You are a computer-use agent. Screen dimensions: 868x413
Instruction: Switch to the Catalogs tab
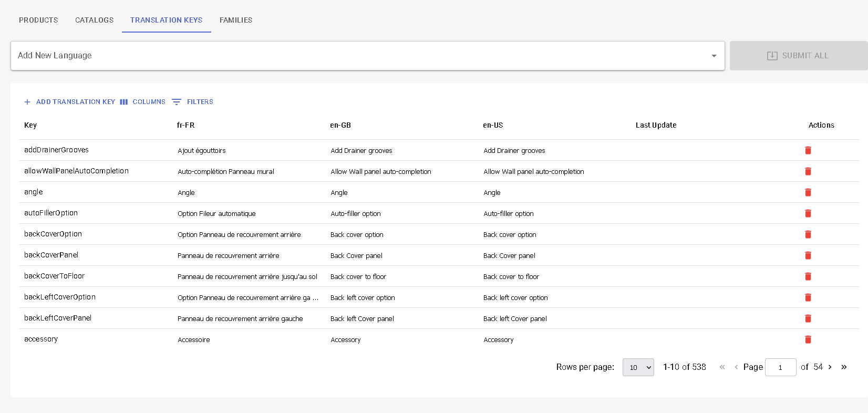[94, 20]
